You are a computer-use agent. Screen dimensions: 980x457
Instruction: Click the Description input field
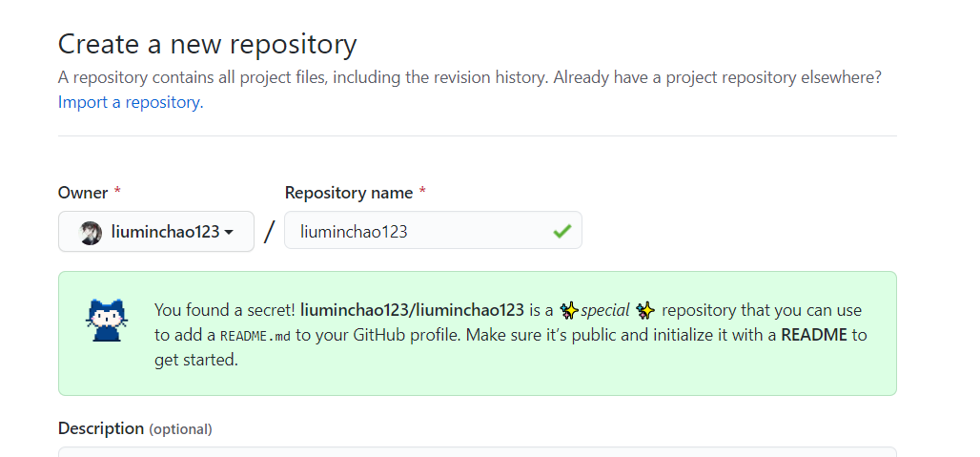478,451
